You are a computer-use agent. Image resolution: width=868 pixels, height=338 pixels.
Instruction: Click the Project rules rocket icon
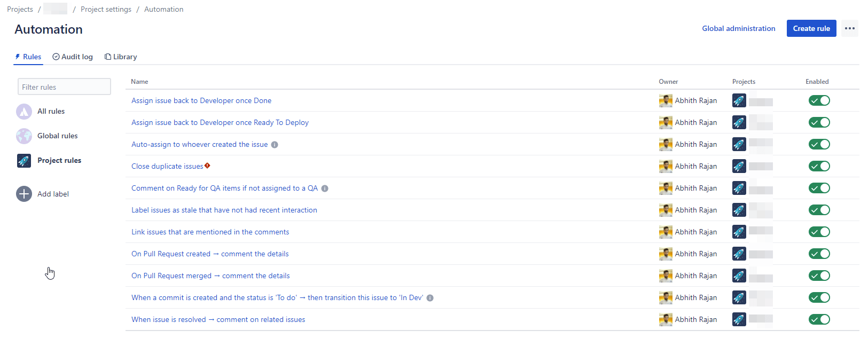pos(24,161)
